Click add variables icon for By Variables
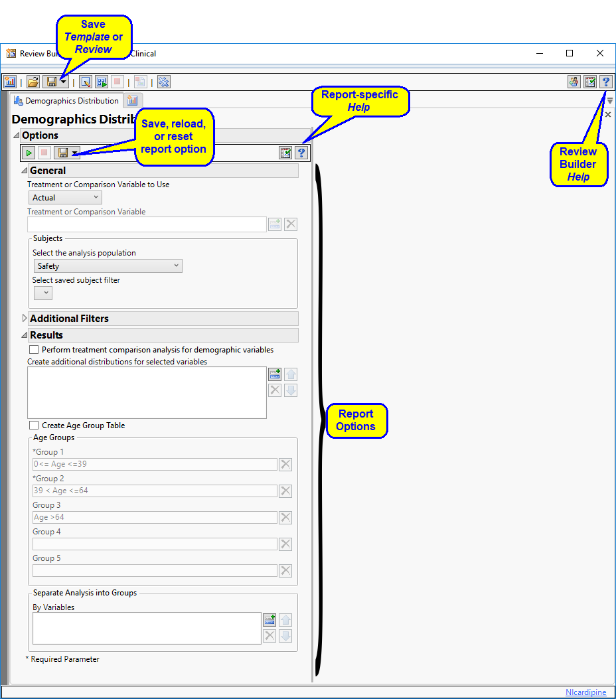The height and width of the screenshot is (699, 616). [x=269, y=619]
